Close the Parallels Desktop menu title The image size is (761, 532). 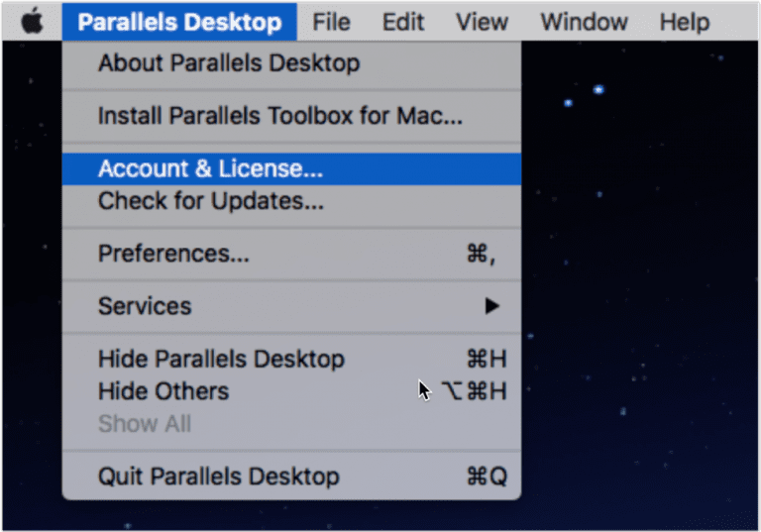tap(179, 22)
